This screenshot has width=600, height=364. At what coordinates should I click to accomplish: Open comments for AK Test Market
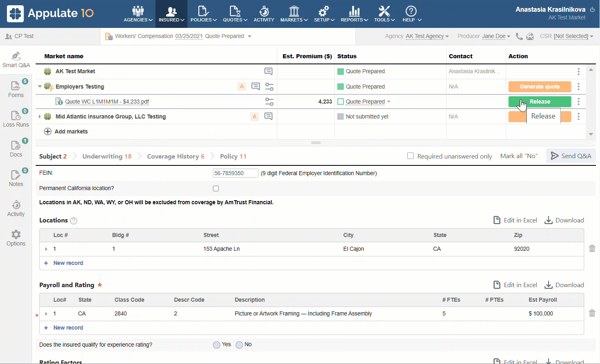268,71
